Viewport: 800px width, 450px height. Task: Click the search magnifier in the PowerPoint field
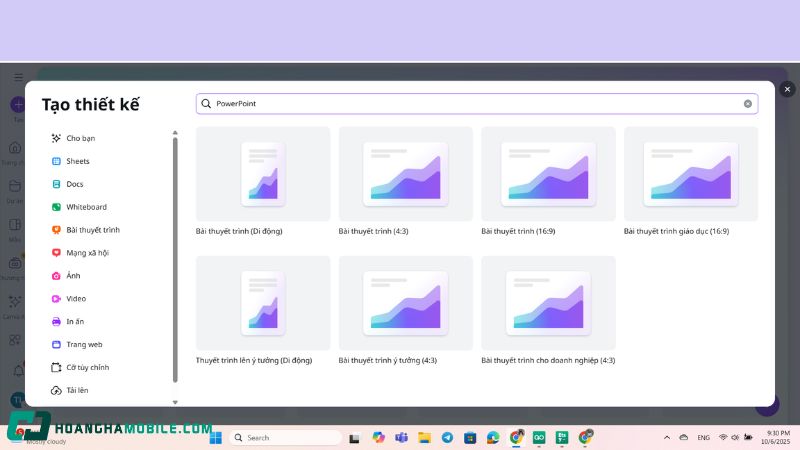tap(206, 104)
